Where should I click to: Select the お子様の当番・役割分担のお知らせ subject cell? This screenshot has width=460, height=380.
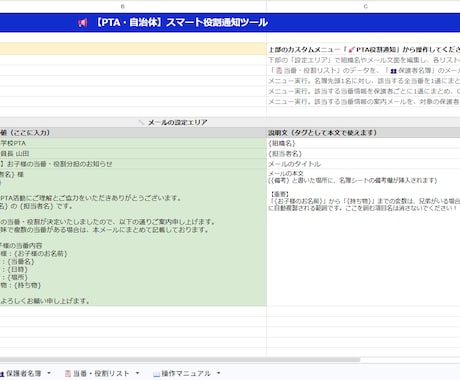133,164
